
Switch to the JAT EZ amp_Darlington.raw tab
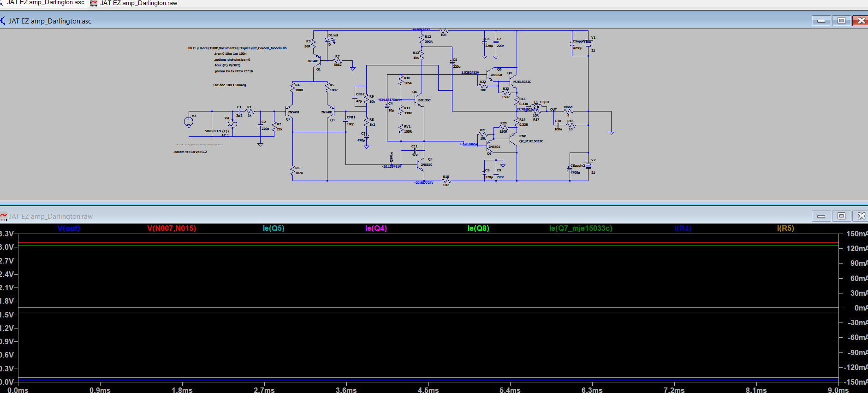point(134,3)
